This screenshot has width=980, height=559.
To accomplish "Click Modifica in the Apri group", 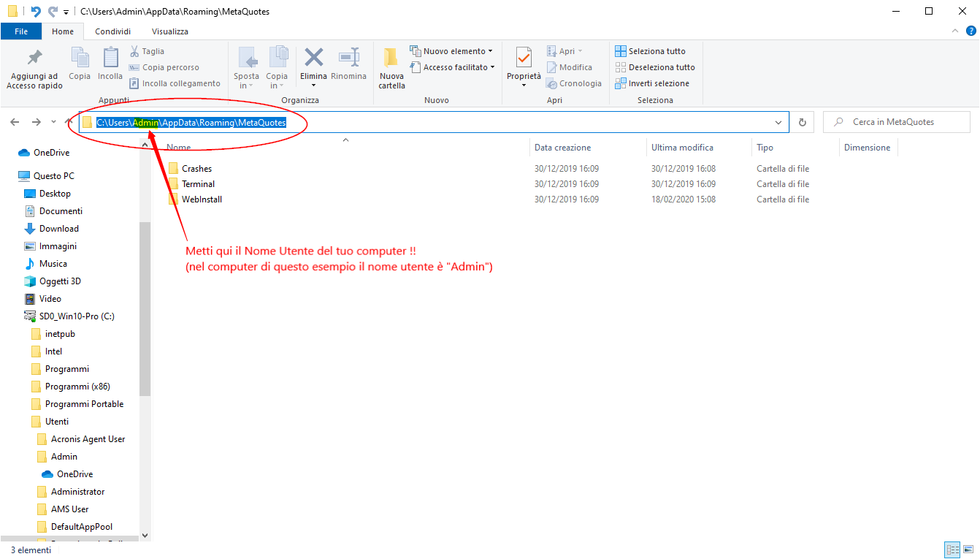I will (x=569, y=67).
